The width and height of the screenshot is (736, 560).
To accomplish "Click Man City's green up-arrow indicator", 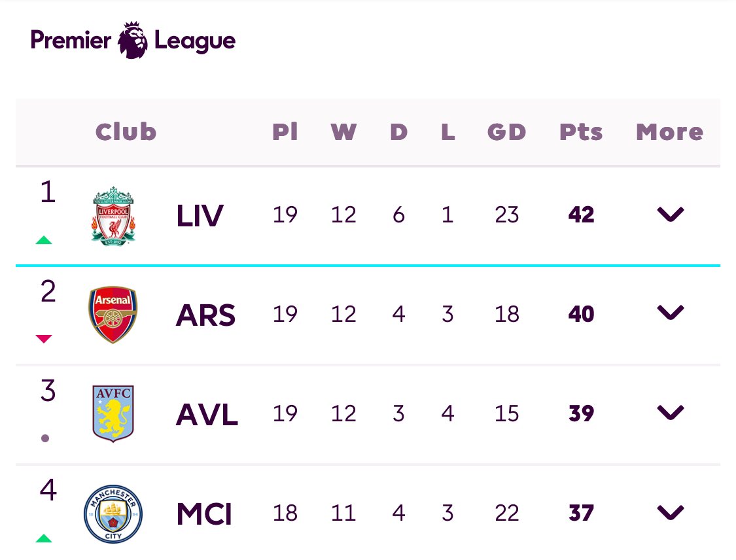I will click(44, 538).
